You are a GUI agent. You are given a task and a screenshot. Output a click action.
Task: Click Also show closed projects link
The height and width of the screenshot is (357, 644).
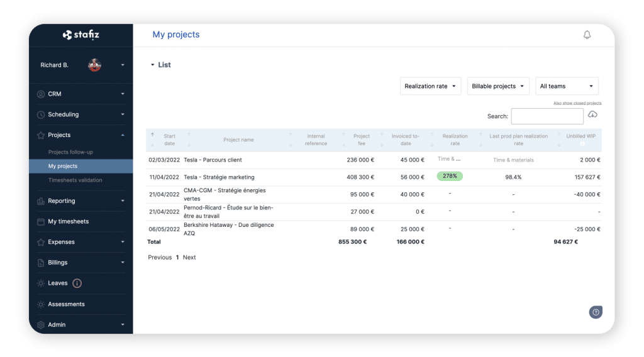click(577, 103)
